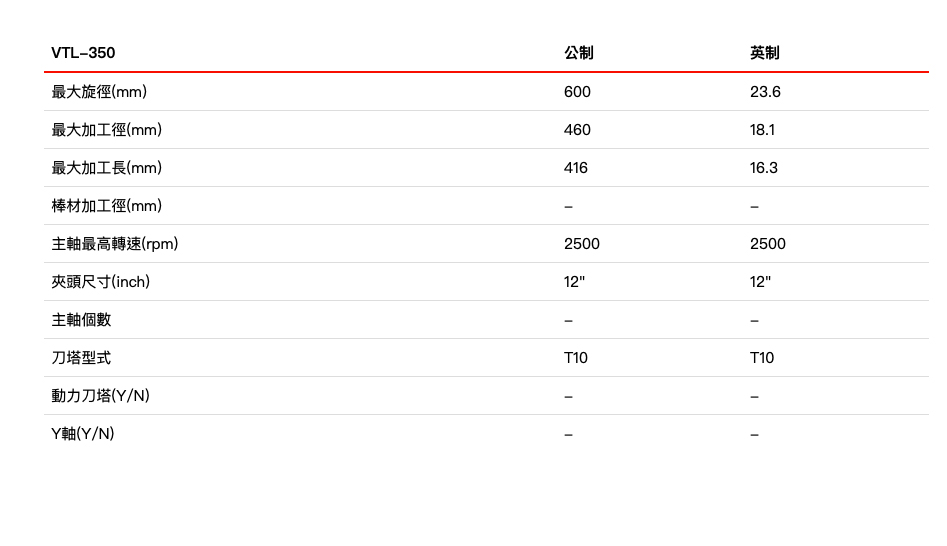The image size is (947, 546).
Task: Click the 18.1 value cell
Action: 762,130
